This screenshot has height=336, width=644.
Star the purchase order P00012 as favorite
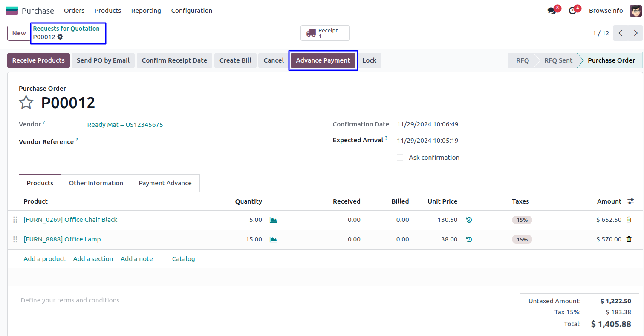pos(26,103)
